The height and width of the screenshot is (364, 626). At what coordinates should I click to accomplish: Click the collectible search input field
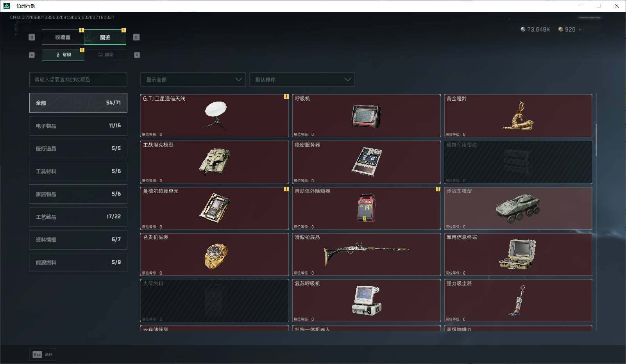[x=78, y=79]
